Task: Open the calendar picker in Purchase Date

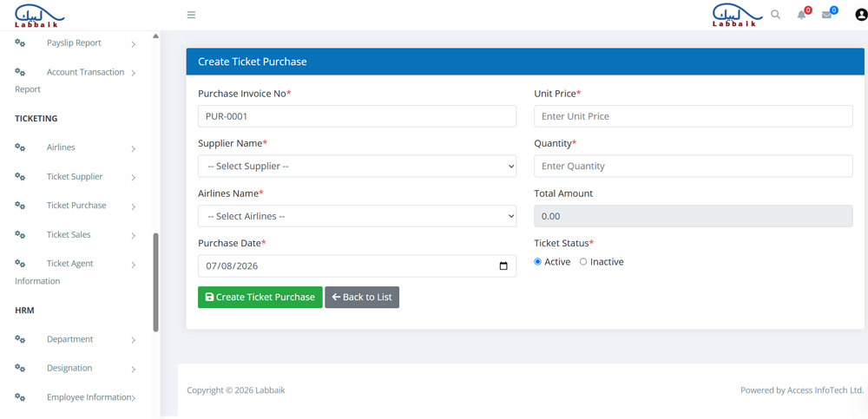Action: [503, 265]
